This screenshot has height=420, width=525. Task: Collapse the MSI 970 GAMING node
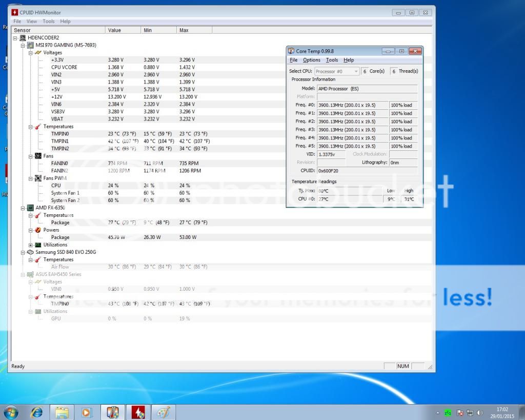coord(23,45)
